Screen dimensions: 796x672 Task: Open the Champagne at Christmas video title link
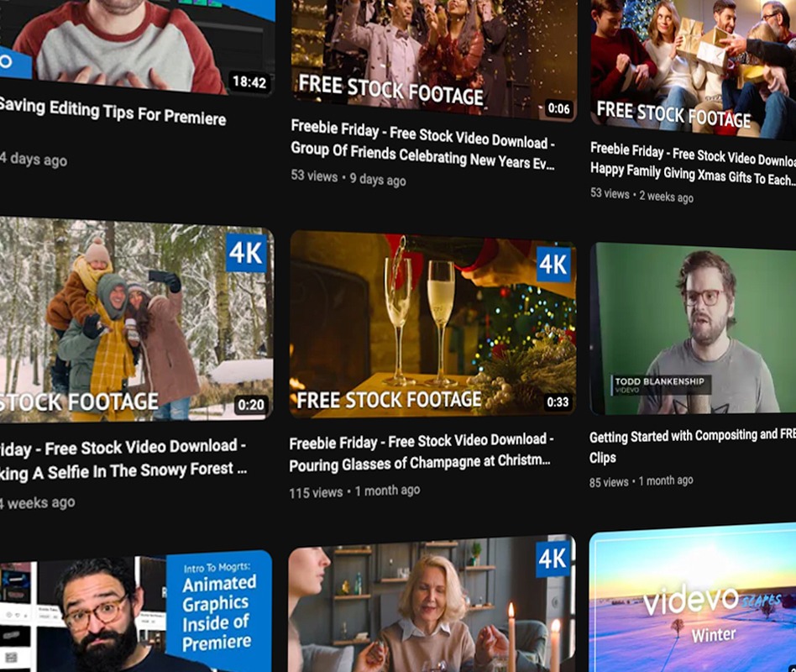coord(422,450)
